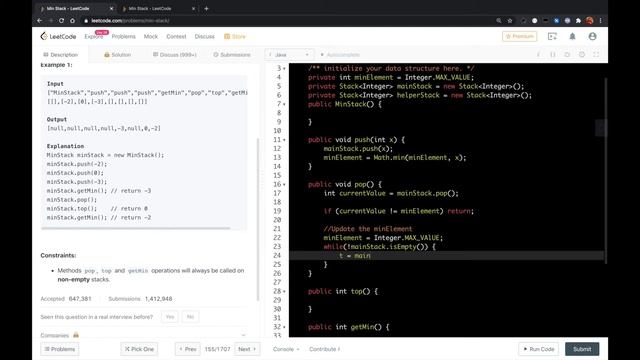The width and height of the screenshot is (640, 360).
Task: Open the Contribute link
Action: click(324, 349)
